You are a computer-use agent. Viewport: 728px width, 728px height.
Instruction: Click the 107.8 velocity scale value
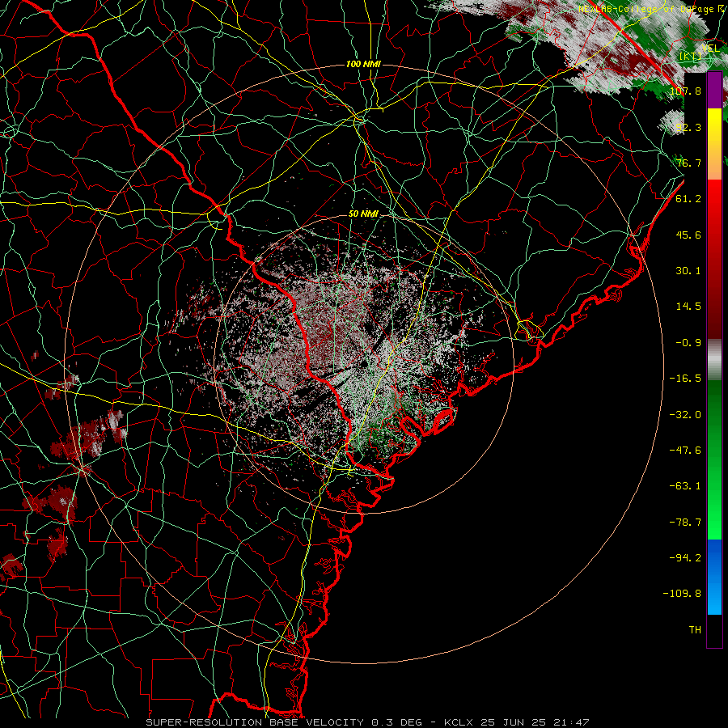(685, 91)
